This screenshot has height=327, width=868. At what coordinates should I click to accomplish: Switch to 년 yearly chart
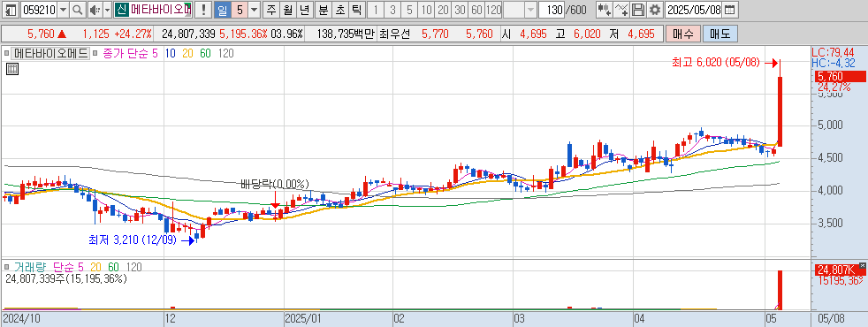coord(304,10)
